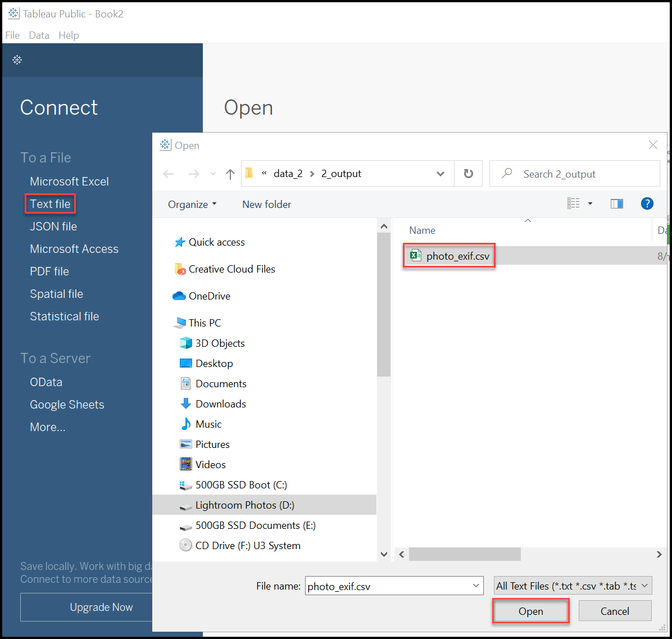Connect to a Spatial file
The width and height of the screenshot is (672, 639).
pyautogui.click(x=57, y=294)
